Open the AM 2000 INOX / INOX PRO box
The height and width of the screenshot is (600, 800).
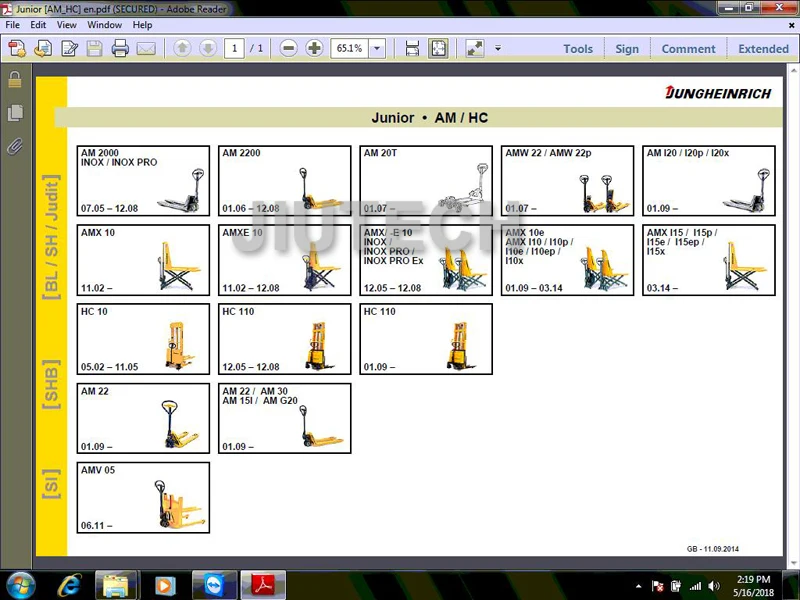[143, 181]
